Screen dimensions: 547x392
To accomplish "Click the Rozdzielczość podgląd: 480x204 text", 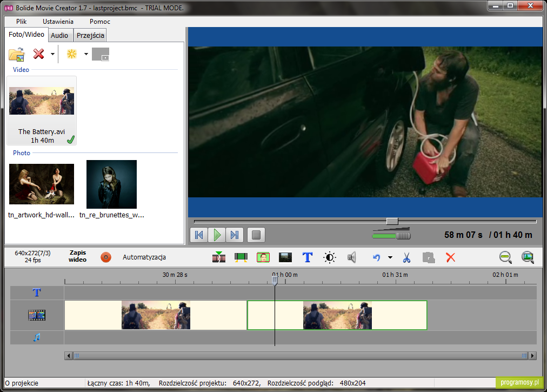I will (316, 383).
